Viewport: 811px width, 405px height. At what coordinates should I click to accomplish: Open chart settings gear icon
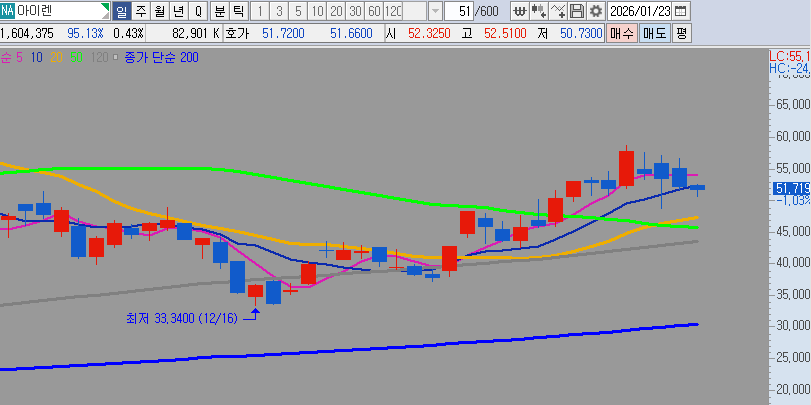click(x=596, y=10)
